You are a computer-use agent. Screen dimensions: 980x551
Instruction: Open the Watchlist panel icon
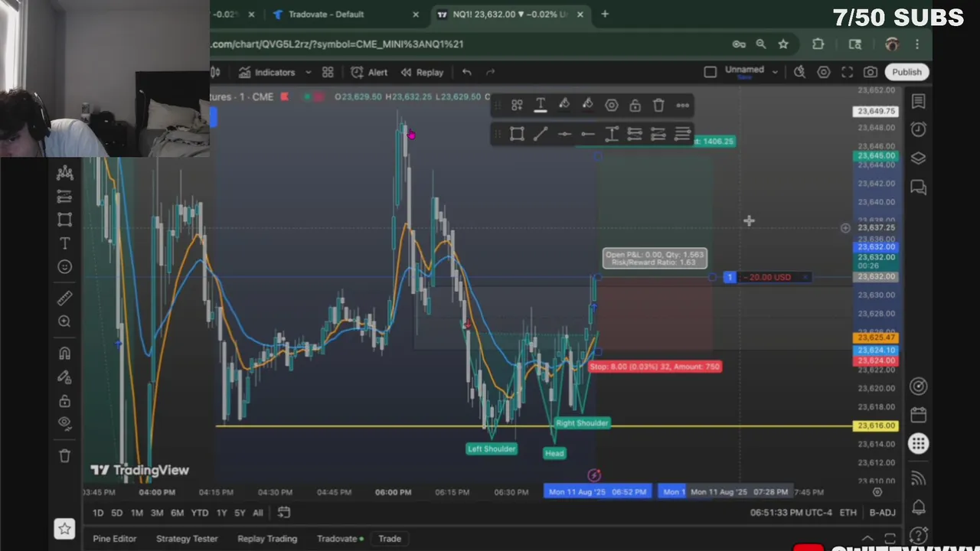pyautogui.click(x=918, y=102)
